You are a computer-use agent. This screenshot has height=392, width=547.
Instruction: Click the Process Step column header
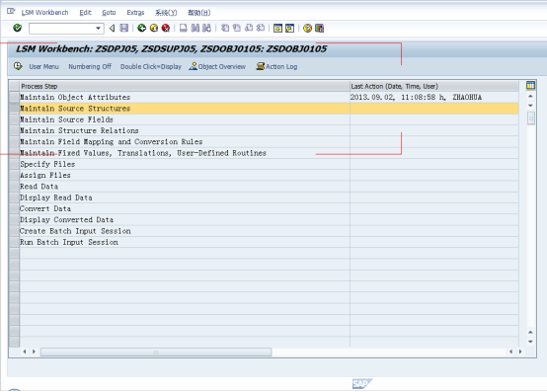[x=185, y=86]
